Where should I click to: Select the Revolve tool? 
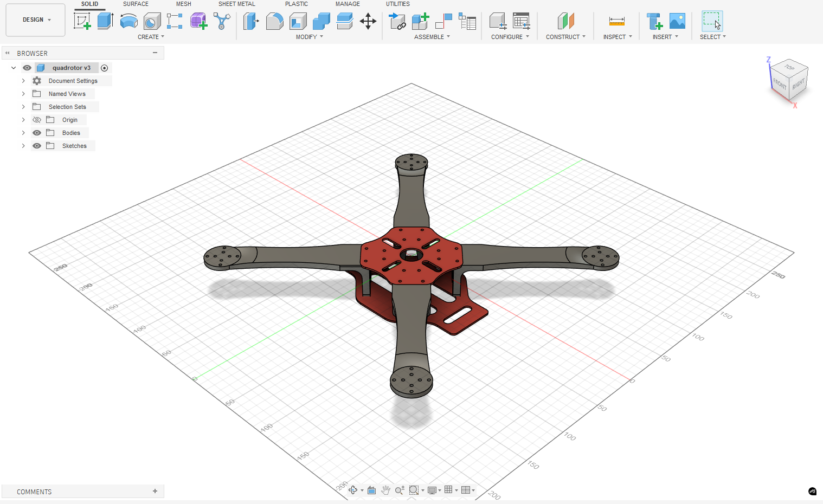pyautogui.click(x=128, y=21)
